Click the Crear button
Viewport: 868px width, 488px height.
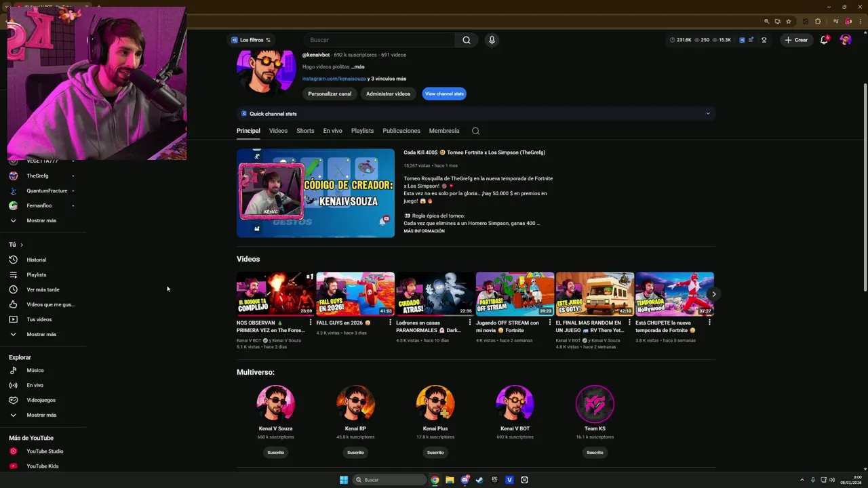pos(796,40)
